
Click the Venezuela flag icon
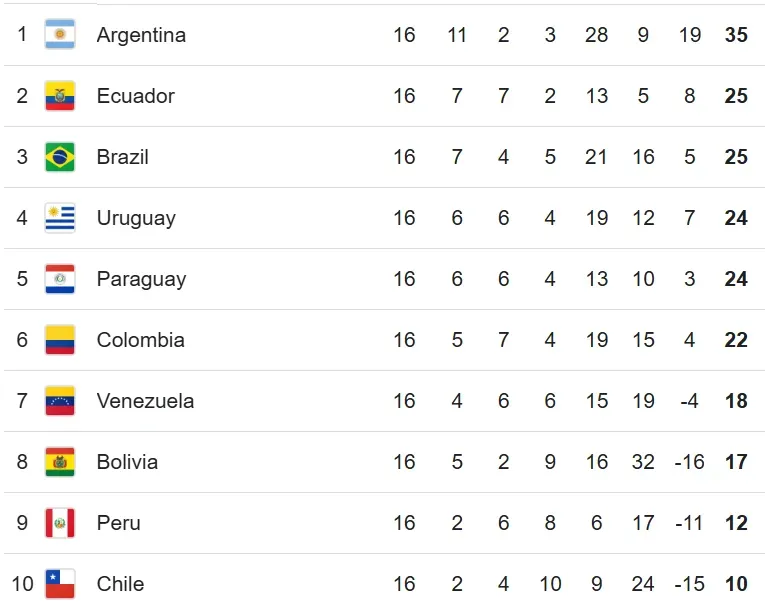pos(60,401)
